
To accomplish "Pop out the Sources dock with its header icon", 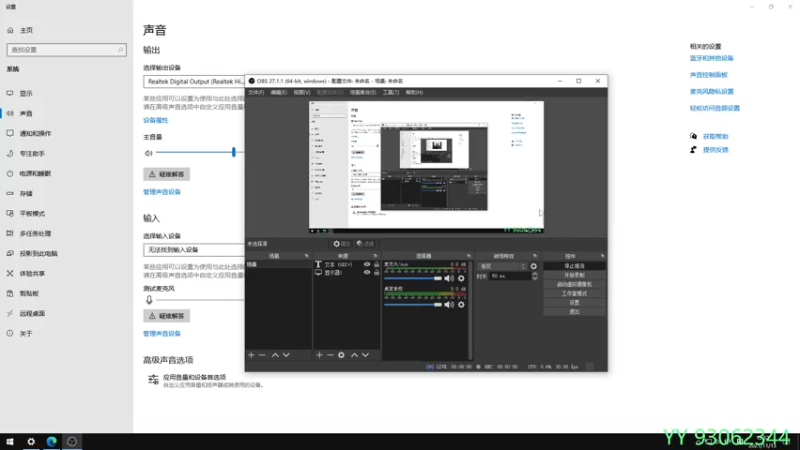I will tap(375, 256).
